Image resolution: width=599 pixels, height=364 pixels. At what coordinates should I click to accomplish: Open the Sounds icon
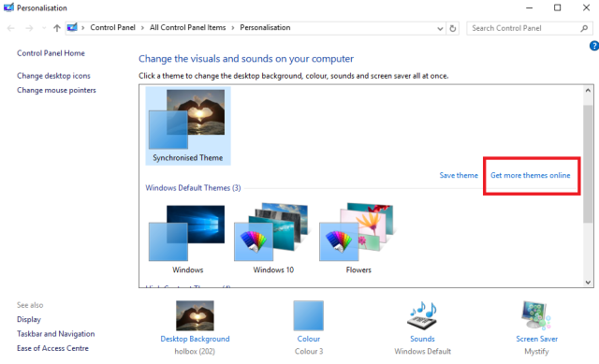pyautogui.click(x=423, y=315)
